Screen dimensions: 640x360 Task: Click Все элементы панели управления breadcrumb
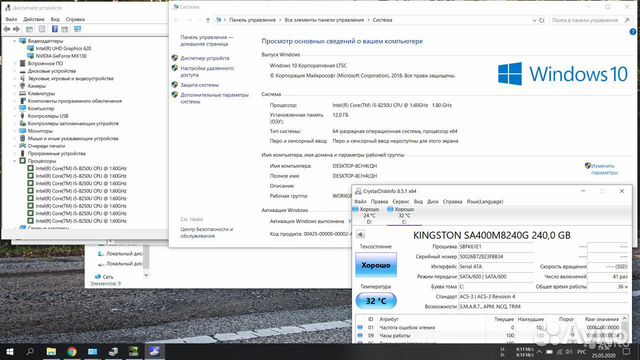click(324, 20)
